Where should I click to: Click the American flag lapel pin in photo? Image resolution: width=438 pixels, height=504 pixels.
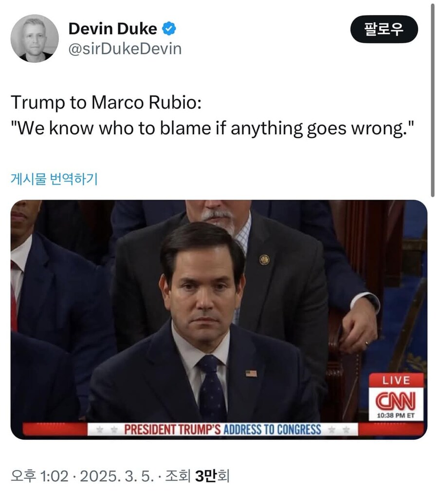[x=251, y=373]
